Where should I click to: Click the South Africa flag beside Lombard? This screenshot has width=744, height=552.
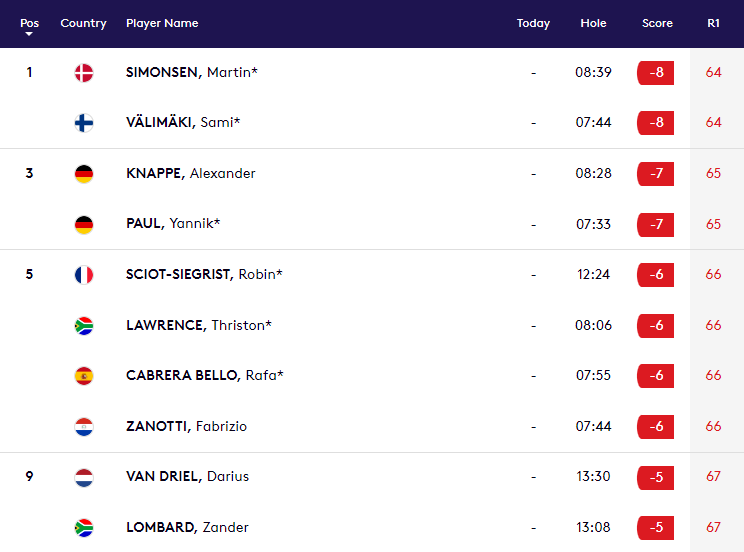click(84, 528)
